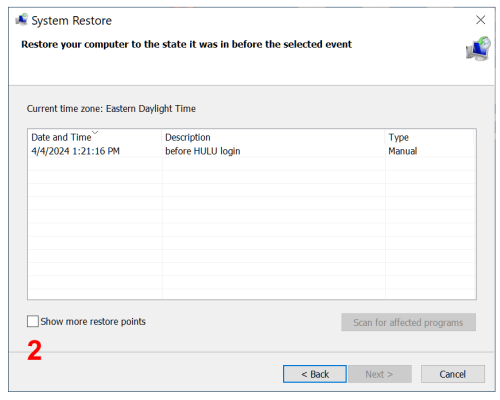The width and height of the screenshot is (500, 400).
Task: Enable Show more restore points checkbox
Action: click(33, 321)
